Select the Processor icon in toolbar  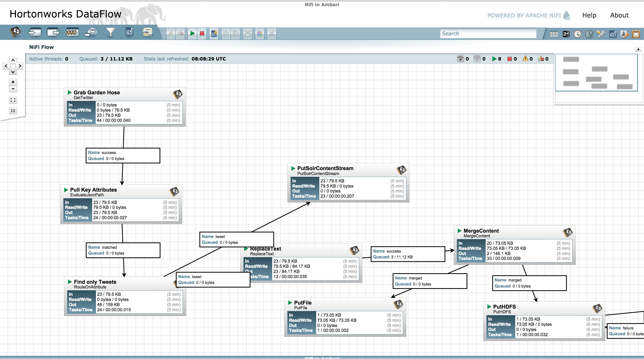(15, 32)
